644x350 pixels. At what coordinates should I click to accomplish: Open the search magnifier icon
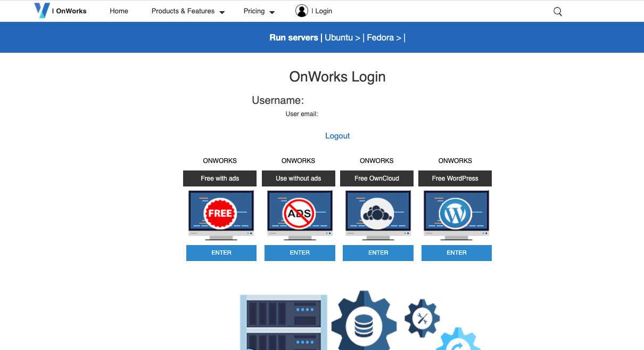point(557,11)
